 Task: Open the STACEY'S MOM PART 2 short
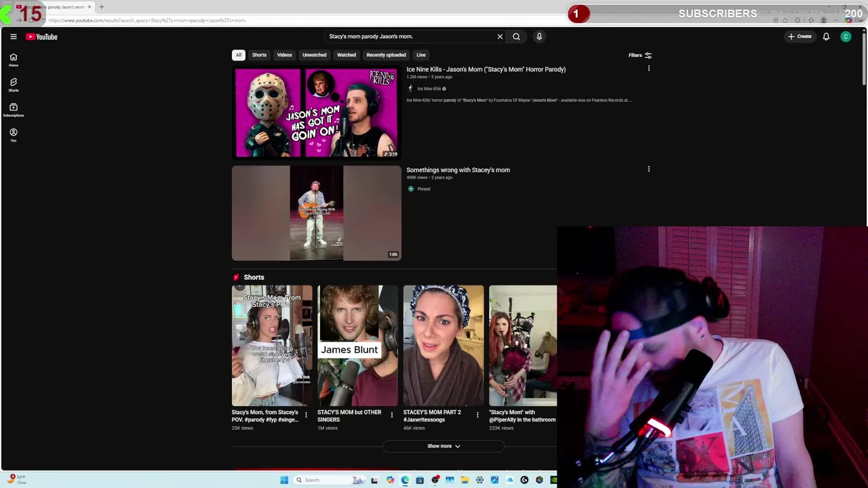(443, 346)
